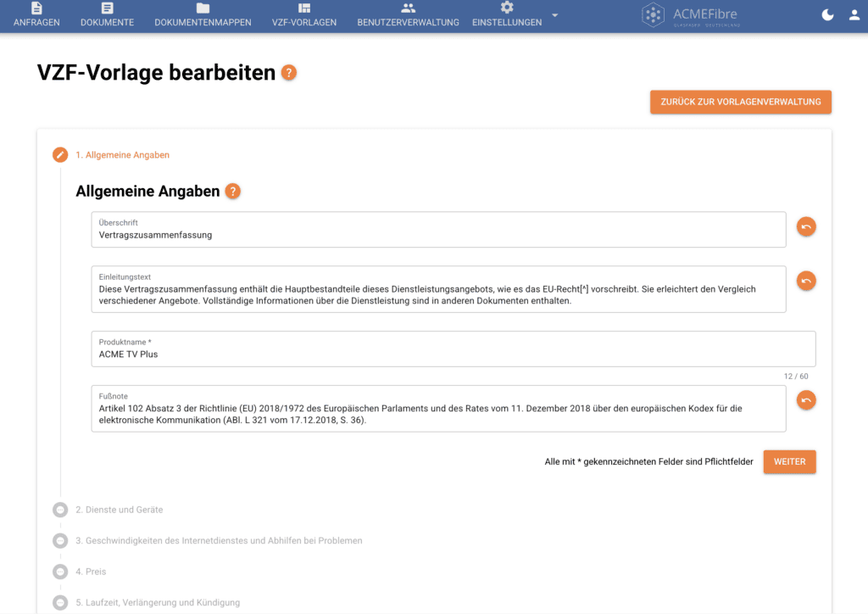Expand the Einstellungen dropdown arrow
Image resolution: width=868 pixels, height=614 pixels.
pos(555,15)
